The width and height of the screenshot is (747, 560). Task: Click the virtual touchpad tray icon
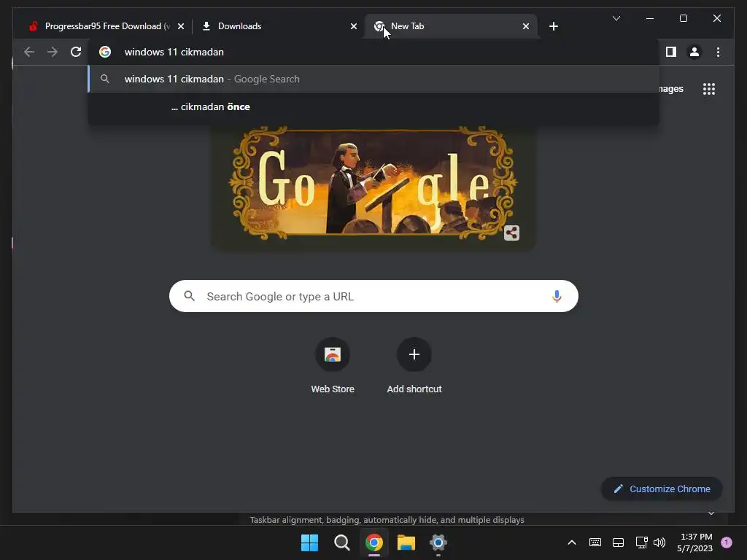pos(618,542)
